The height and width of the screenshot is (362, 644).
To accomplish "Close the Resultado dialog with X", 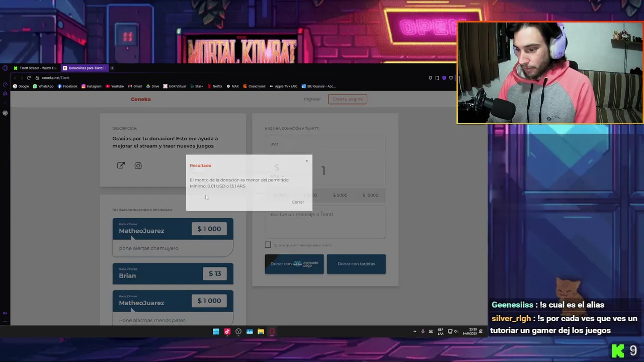I will click(x=306, y=161).
